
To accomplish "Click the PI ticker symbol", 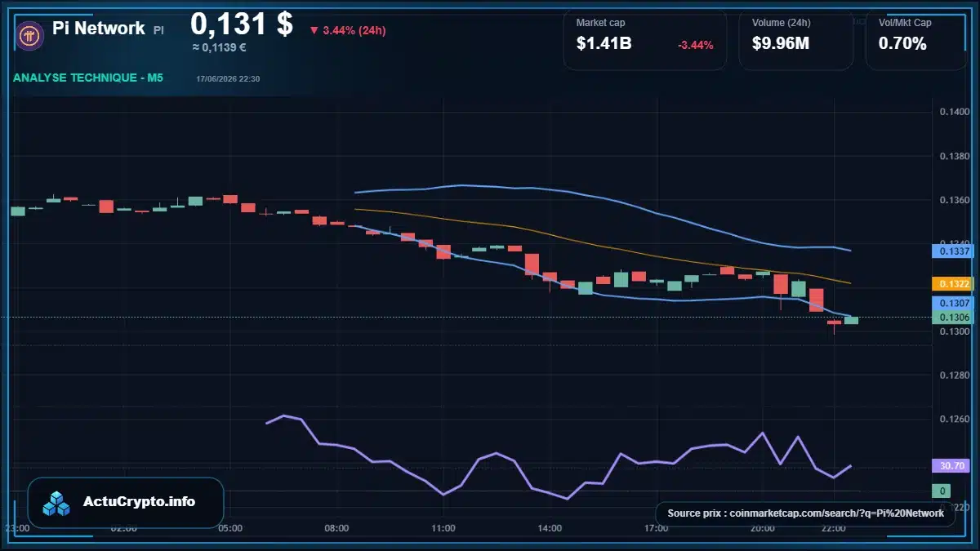I will pyautogui.click(x=158, y=30).
